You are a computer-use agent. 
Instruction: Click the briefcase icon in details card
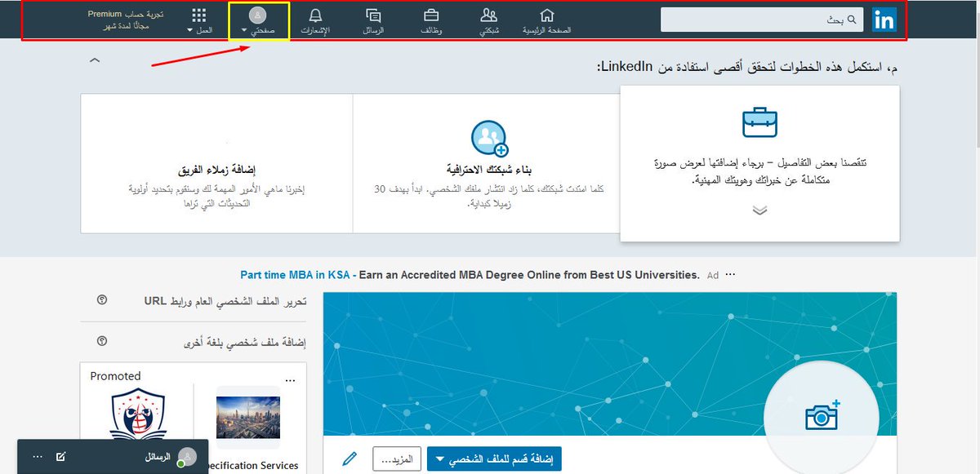point(759,122)
